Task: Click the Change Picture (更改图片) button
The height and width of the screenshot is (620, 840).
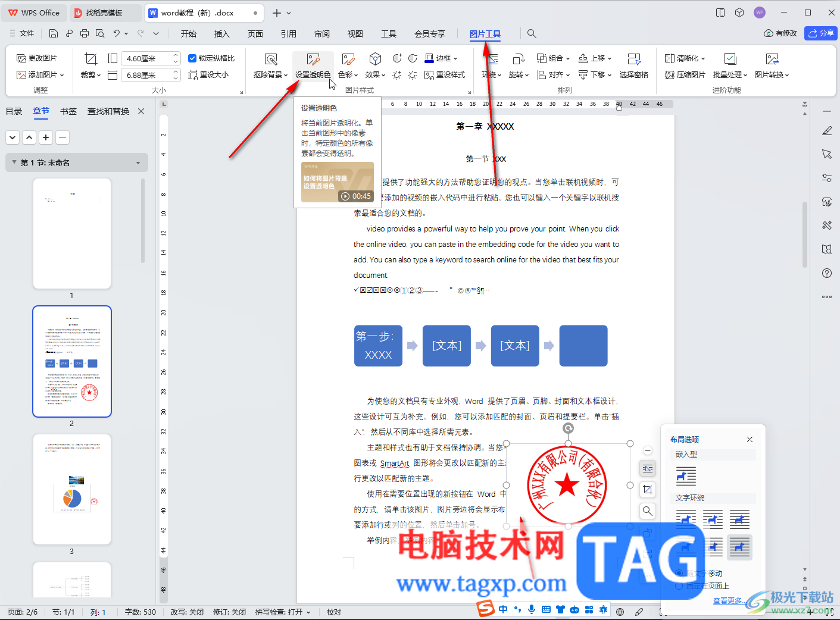Action: [37, 58]
